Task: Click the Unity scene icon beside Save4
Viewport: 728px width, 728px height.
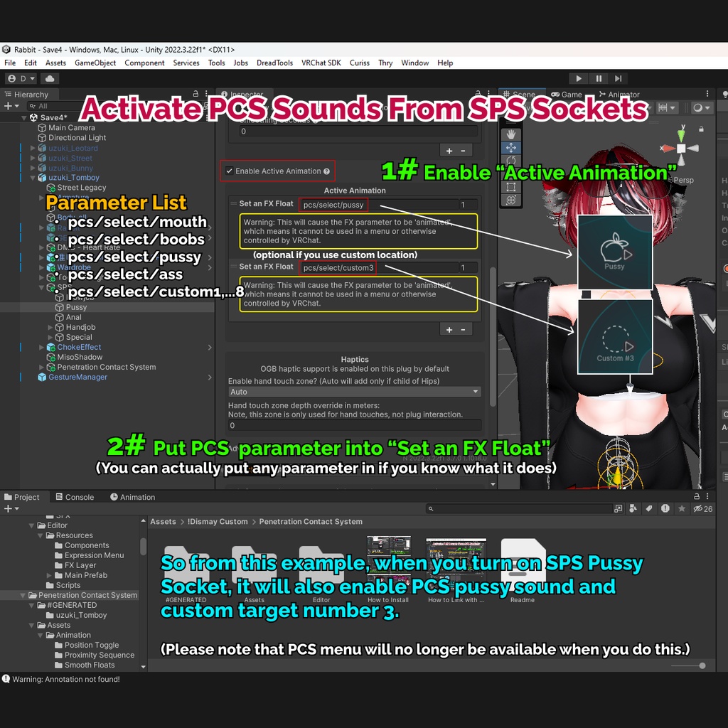Action: pos(33,117)
